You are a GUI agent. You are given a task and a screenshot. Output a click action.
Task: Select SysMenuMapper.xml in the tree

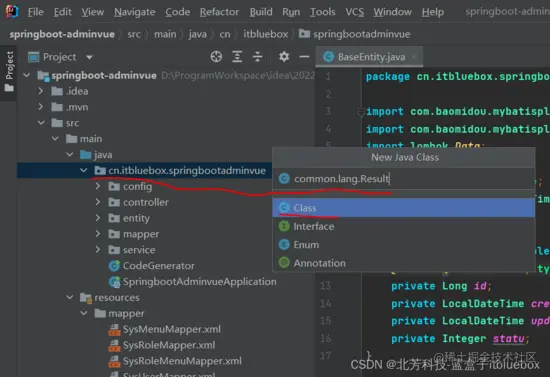click(x=172, y=329)
